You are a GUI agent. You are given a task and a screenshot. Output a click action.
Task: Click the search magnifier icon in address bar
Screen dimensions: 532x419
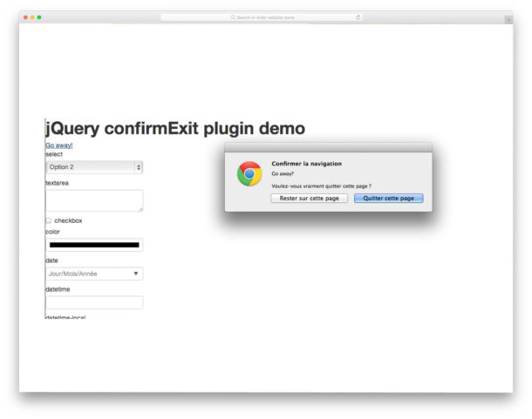pos(233,17)
